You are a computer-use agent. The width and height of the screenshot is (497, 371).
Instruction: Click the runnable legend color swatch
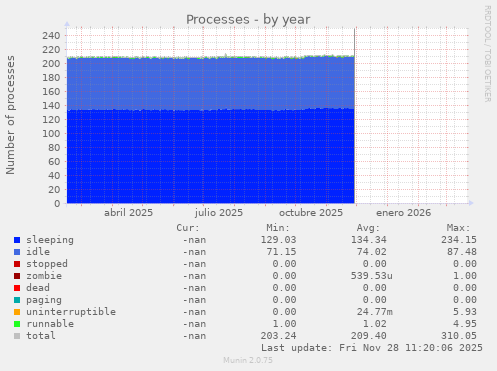17,324
